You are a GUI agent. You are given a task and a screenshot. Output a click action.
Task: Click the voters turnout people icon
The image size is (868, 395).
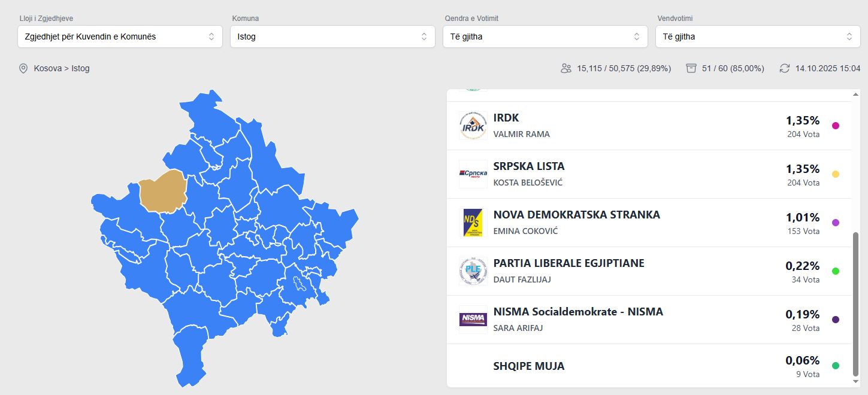(x=565, y=68)
